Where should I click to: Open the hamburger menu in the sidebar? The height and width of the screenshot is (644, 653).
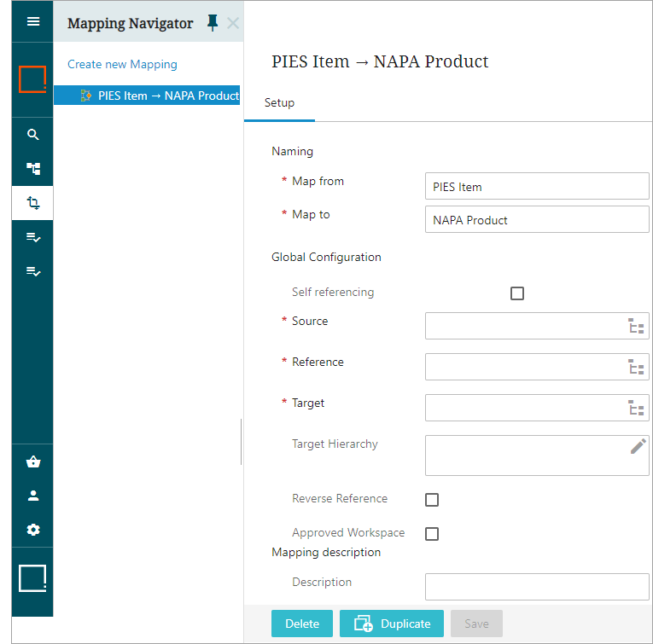[x=33, y=22]
